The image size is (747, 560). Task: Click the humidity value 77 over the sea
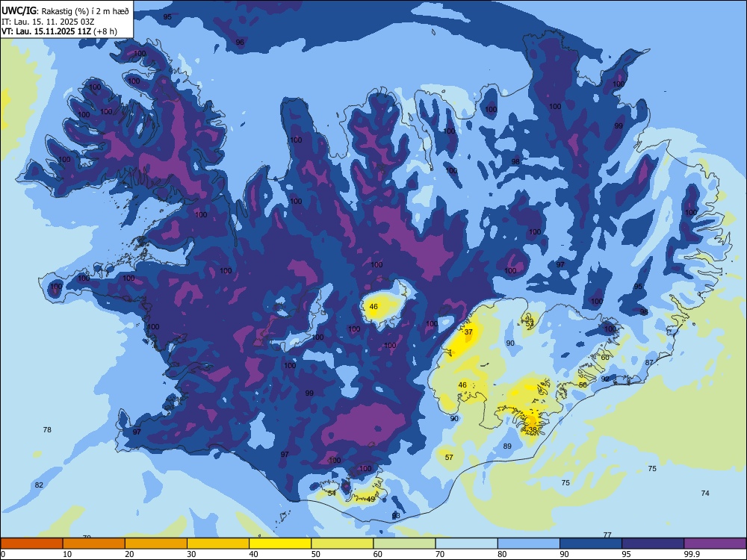(x=607, y=535)
